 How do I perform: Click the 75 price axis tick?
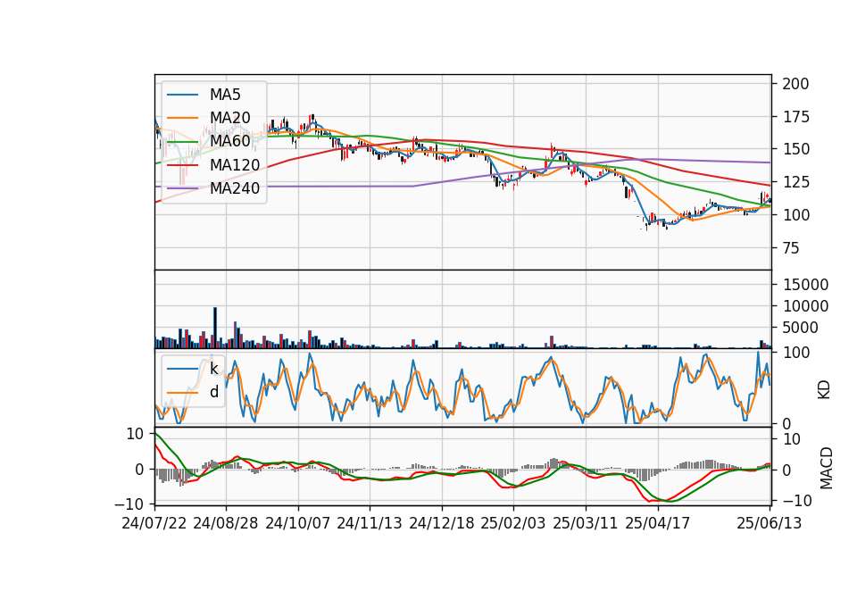[791, 248]
